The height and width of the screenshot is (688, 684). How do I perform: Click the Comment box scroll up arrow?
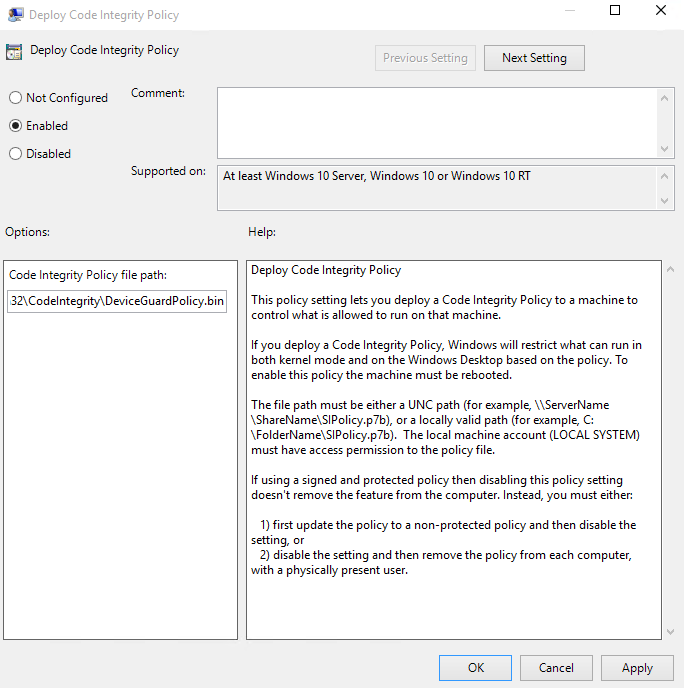666,97
